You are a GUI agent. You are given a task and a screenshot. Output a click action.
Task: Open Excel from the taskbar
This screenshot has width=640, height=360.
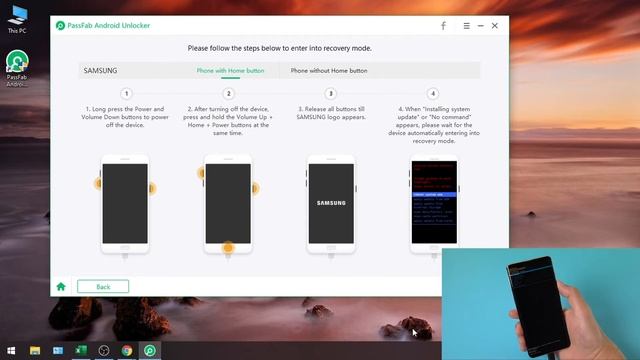[x=81, y=351]
